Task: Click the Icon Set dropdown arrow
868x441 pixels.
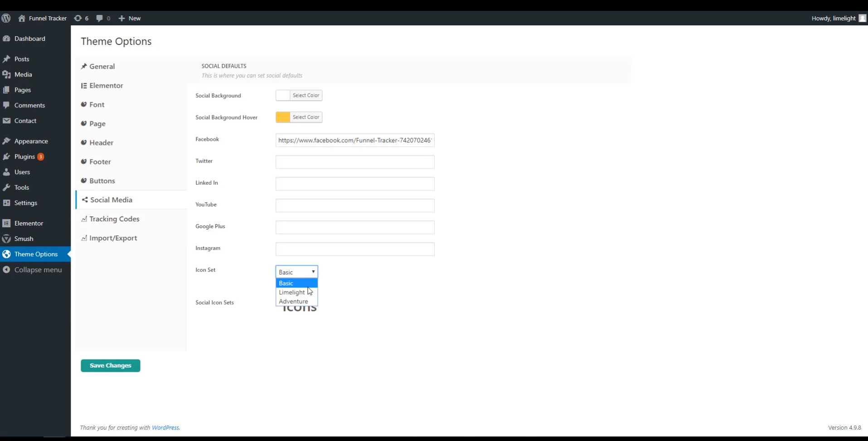Action: (313, 272)
